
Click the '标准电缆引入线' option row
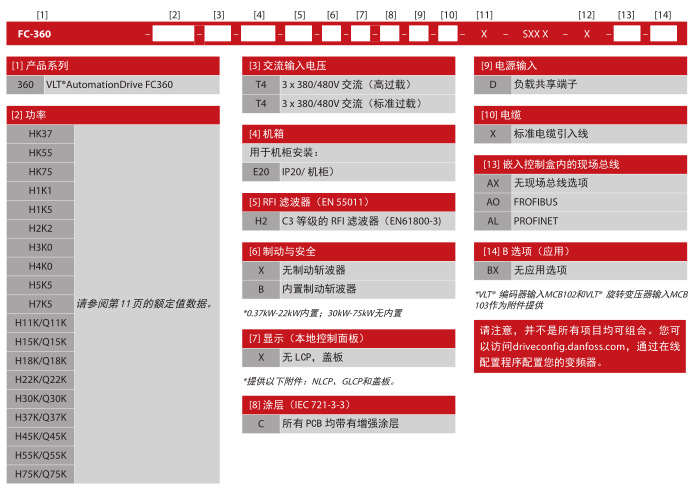point(580,134)
